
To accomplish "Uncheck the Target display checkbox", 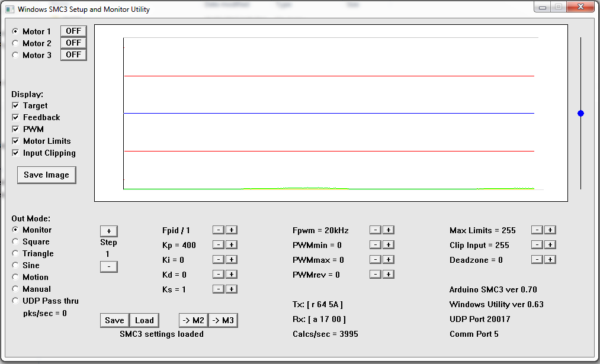I will point(15,105).
